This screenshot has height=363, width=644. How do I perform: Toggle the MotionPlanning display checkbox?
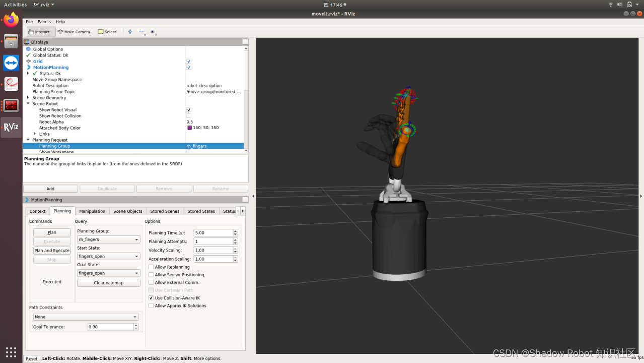[189, 67]
